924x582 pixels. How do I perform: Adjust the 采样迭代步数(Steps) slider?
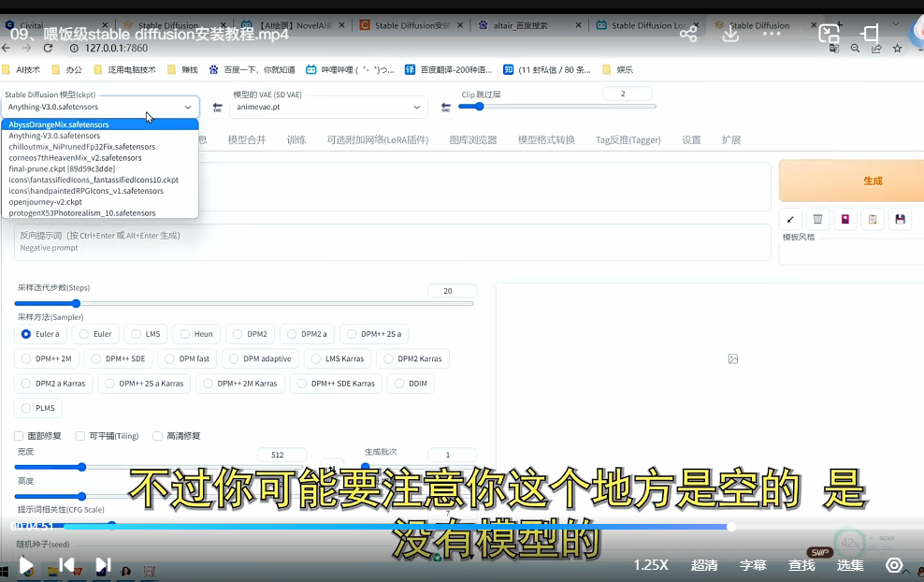(x=244, y=304)
